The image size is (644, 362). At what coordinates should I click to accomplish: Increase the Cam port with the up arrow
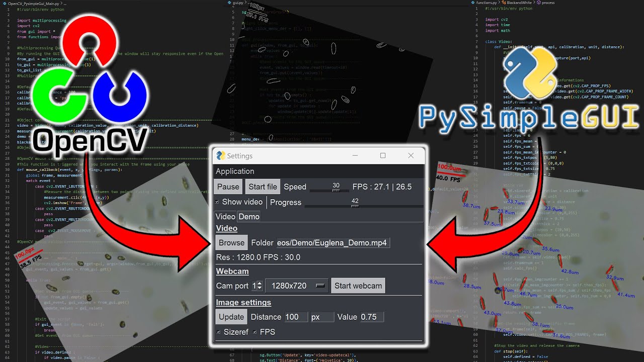pos(259,283)
